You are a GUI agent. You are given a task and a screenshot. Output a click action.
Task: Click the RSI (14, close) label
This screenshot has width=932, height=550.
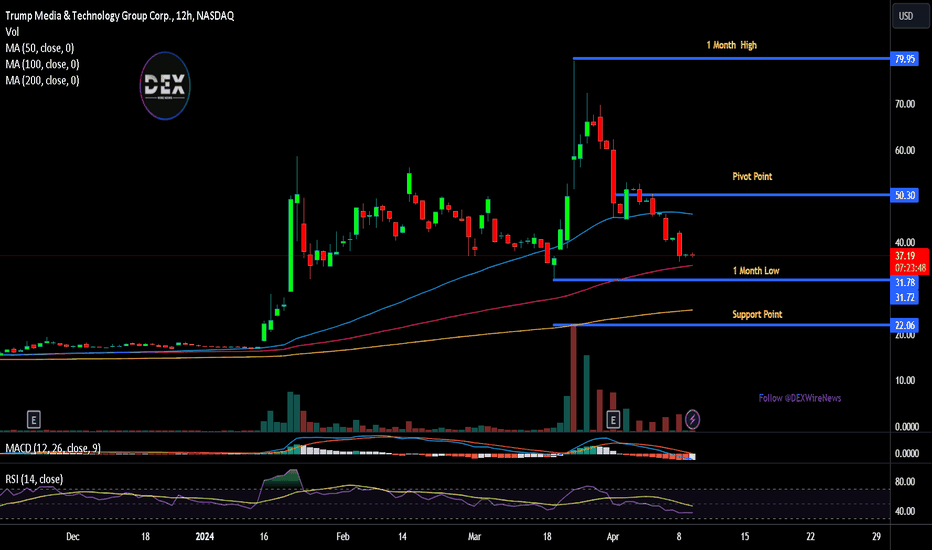34,479
